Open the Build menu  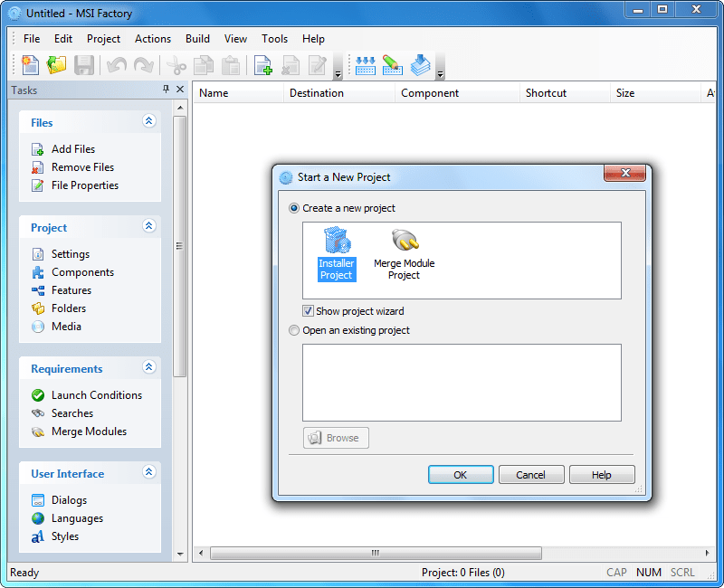(x=197, y=39)
